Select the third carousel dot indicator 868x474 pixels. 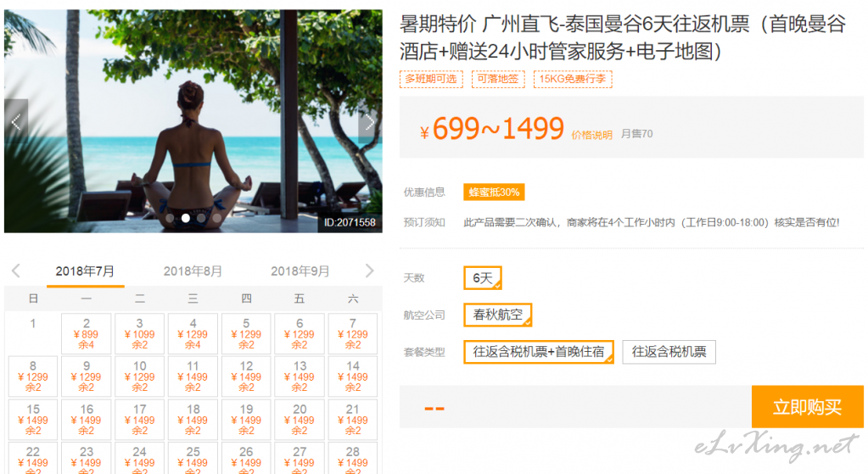tap(201, 218)
